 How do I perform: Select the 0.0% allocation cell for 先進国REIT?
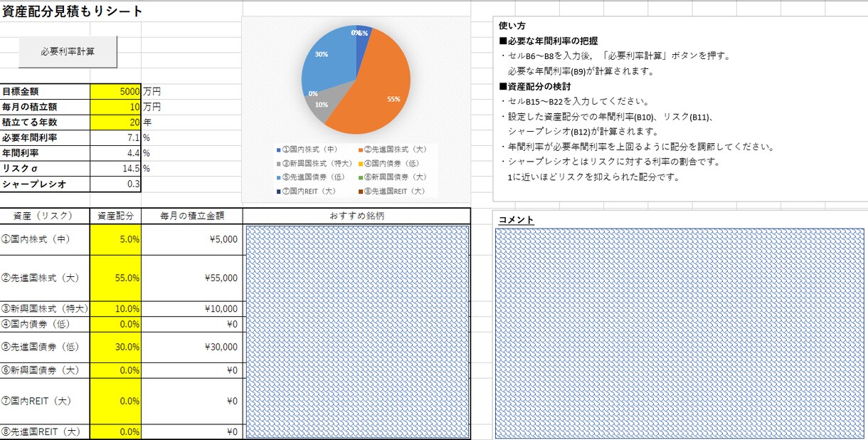point(116,431)
